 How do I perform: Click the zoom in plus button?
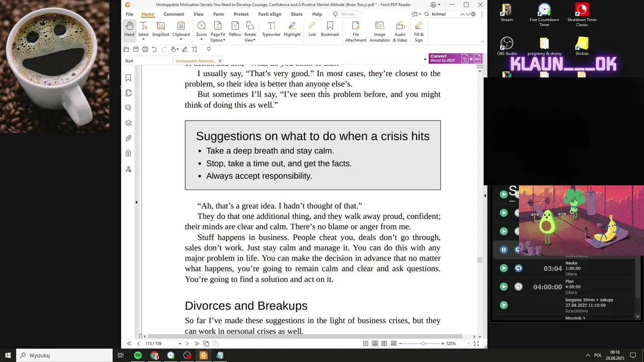click(443, 343)
